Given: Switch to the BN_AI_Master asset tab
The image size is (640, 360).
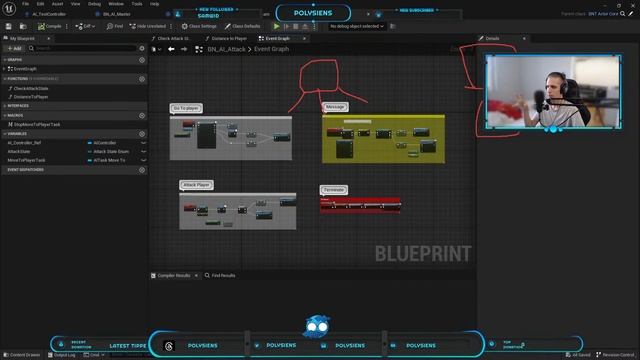Looking at the screenshot, I should [117, 14].
